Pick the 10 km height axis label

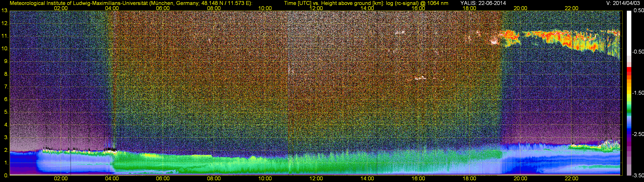5,49
